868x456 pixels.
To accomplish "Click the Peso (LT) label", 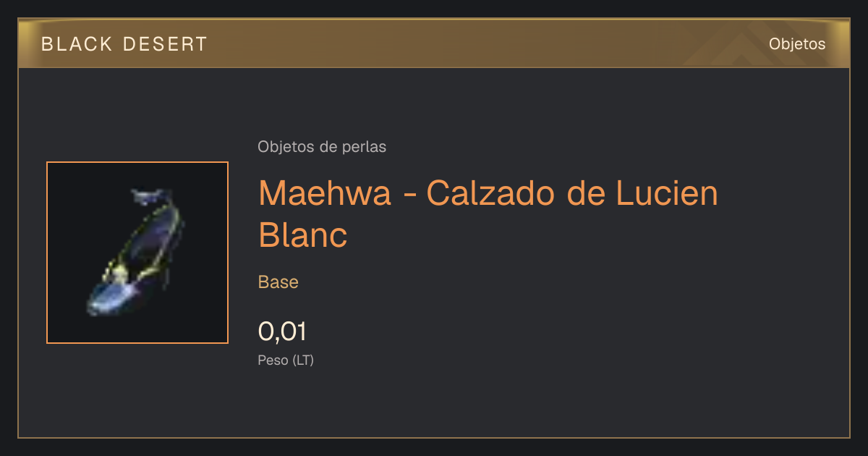I will coord(286,360).
